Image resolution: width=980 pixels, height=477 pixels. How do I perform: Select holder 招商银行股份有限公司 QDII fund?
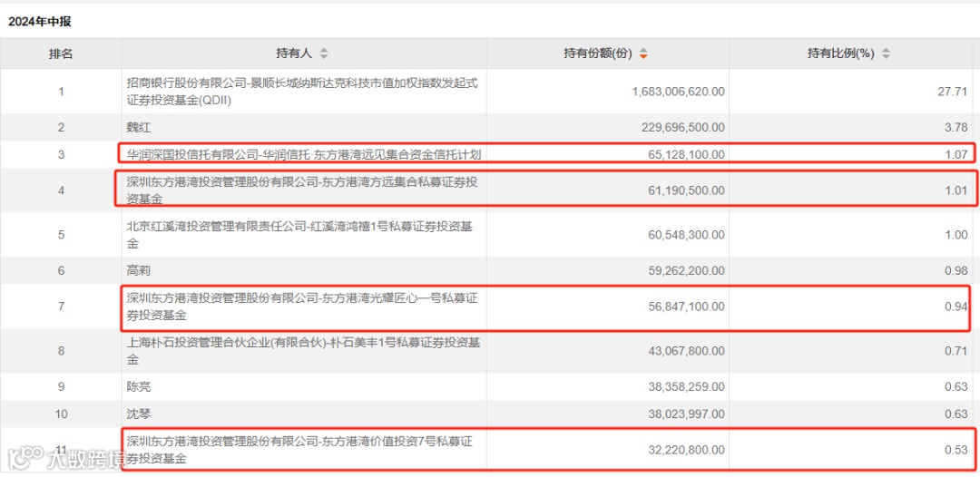coord(302,92)
